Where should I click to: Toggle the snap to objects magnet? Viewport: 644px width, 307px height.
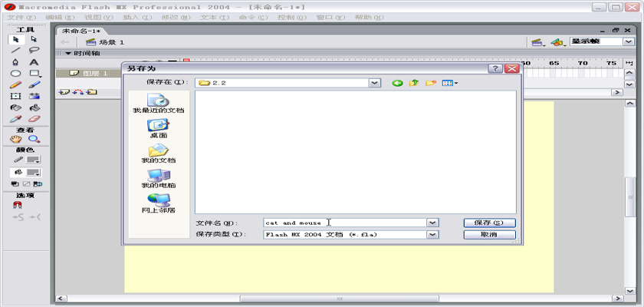[x=18, y=205]
